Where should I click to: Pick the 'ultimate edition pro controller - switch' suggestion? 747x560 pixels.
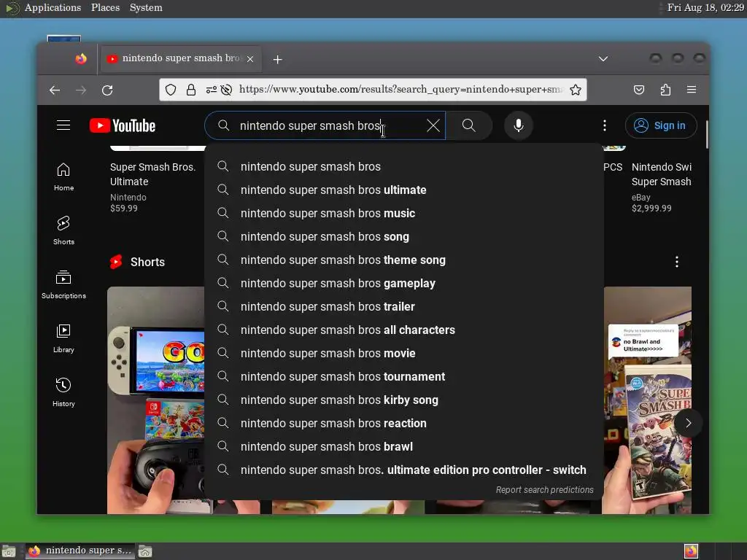coord(404,470)
